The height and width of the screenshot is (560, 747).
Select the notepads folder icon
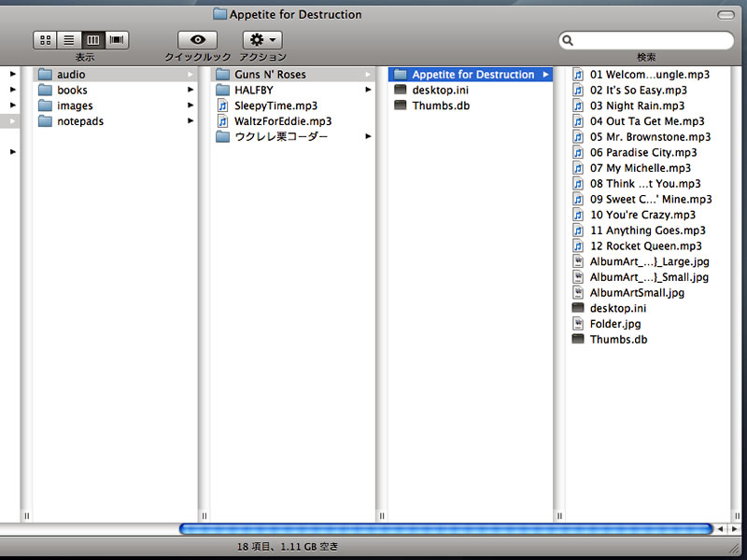[x=45, y=121]
